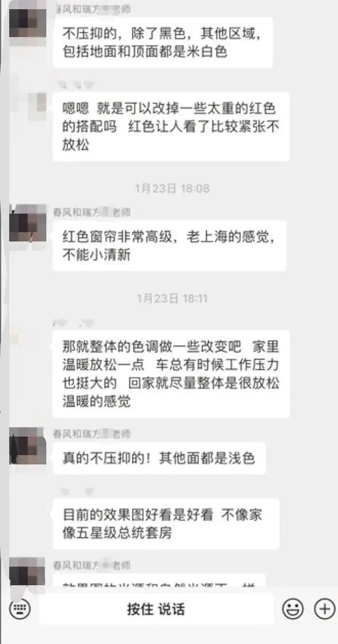Viewport: 338px width, 644px height.
Task: Open the plus attachments menu
Action: pyautogui.click(x=324, y=609)
